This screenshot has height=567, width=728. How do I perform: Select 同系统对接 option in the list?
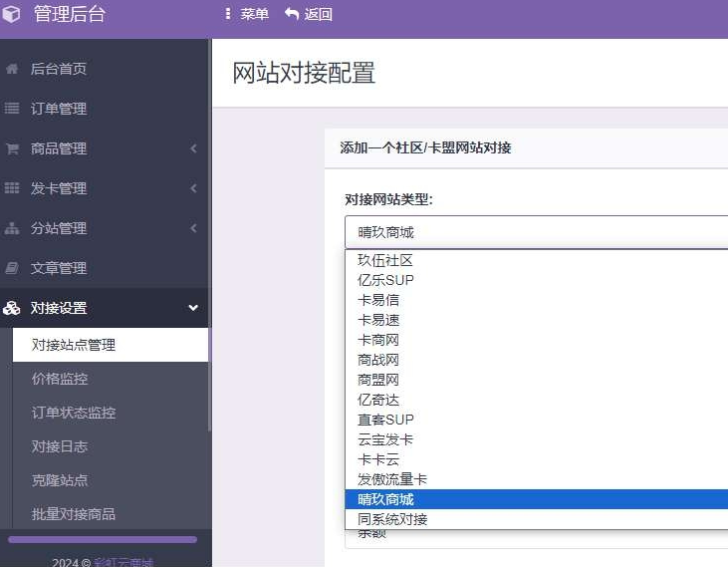[x=392, y=519]
